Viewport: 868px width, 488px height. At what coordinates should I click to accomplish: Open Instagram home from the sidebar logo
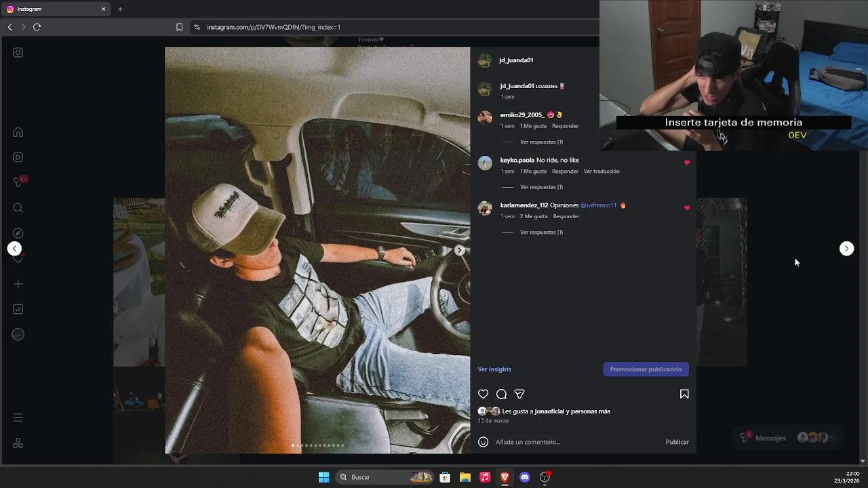point(18,53)
